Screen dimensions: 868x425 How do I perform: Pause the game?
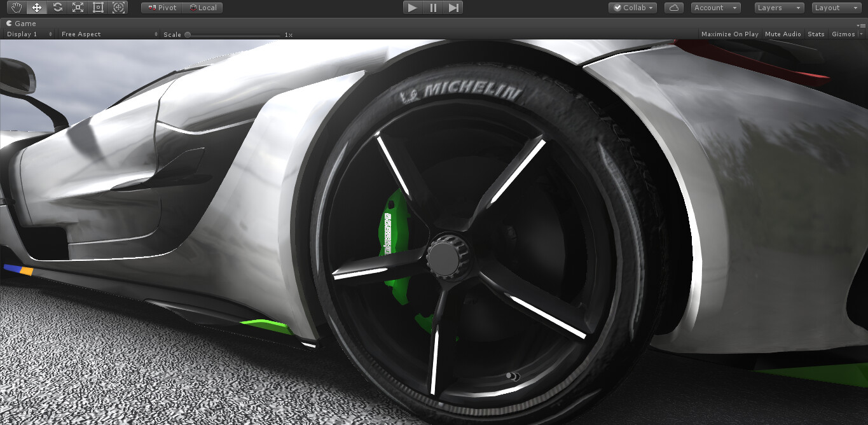point(433,8)
